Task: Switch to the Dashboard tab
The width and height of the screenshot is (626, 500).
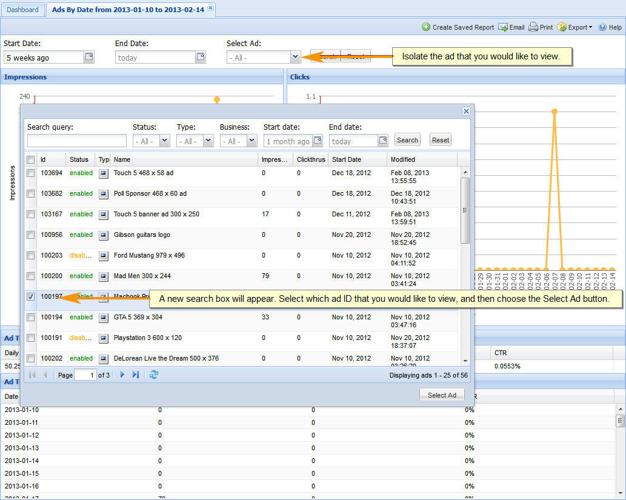Action: coord(22,9)
